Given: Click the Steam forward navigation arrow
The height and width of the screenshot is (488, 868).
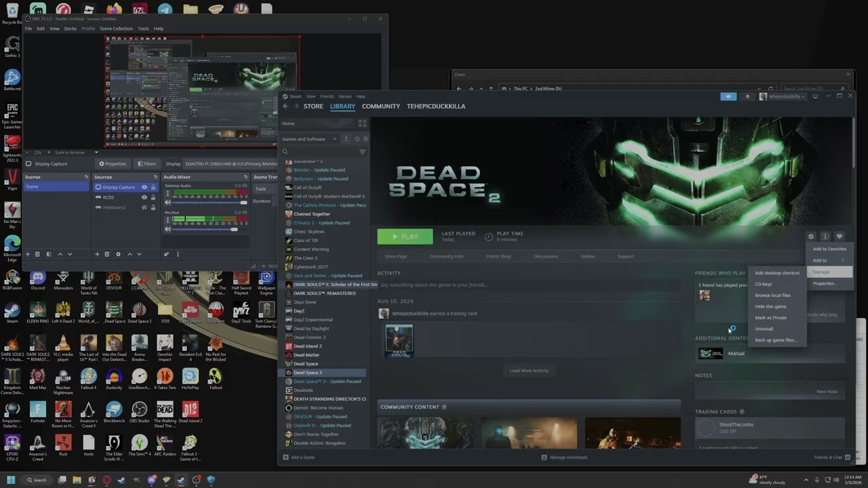Looking at the screenshot, I should tap(296, 106).
